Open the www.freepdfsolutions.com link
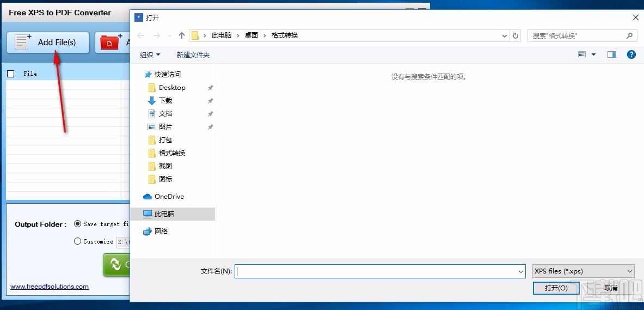Image resolution: width=644 pixels, height=310 pixels. click(50, 287)
